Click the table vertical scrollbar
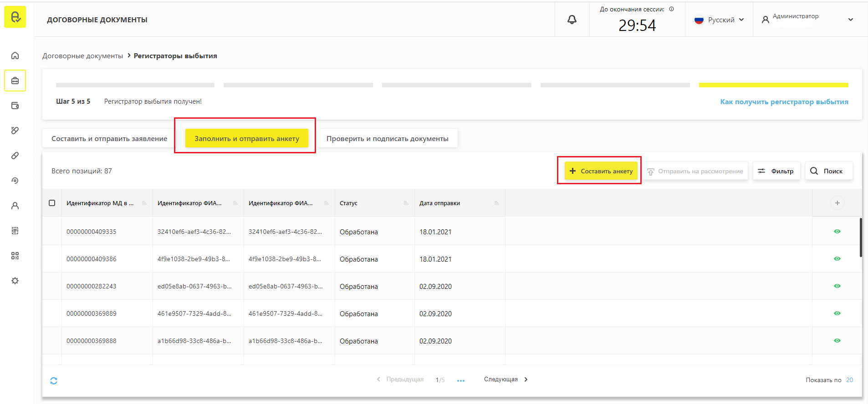This screenshot has width=868, height=404. pos(861,237)
